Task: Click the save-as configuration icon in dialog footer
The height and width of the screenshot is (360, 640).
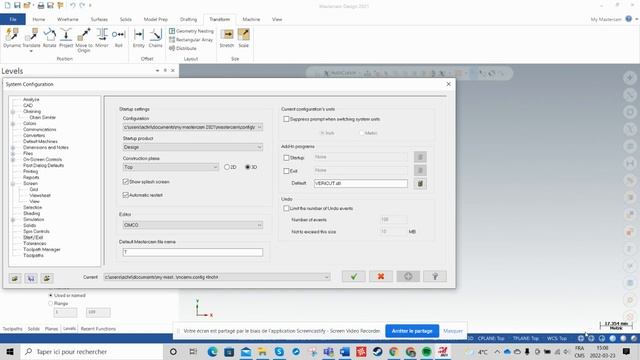Action: [31, 278]
